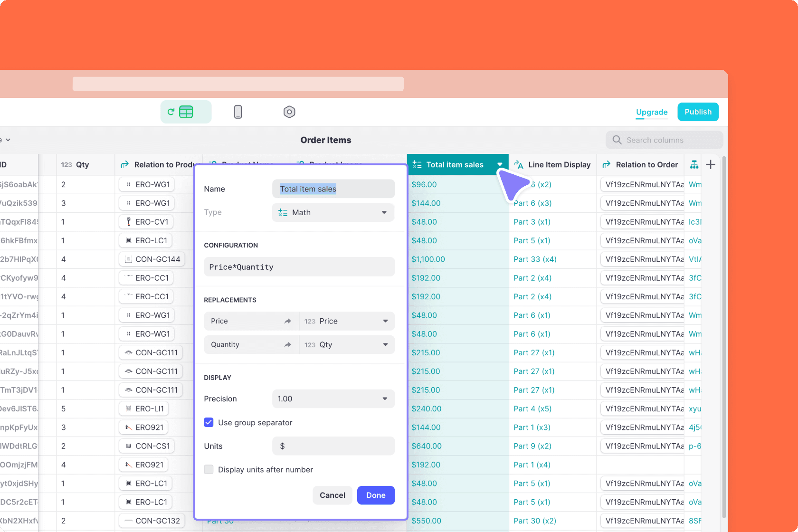Open the app settings hexagon icon
Image resolution: width=798 pixels, height=532 pixels.
(289, 112)
